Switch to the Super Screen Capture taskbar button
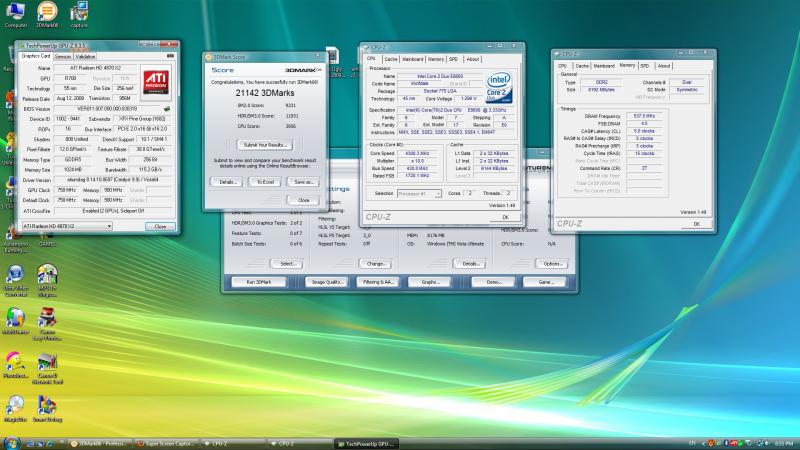 pos(166,444)
